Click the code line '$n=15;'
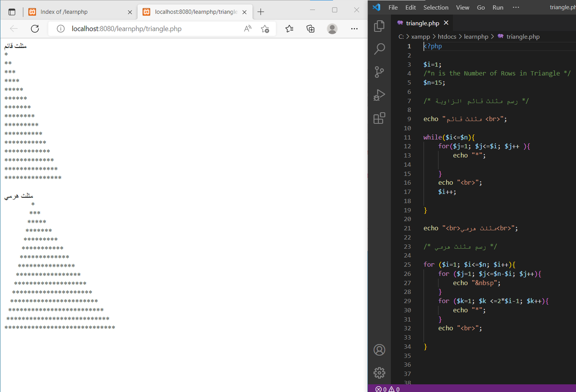 [434, 83]
